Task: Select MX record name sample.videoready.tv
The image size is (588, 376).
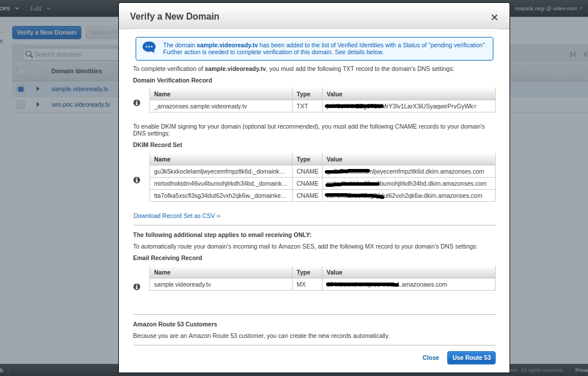Action: pyautogui.click(x=221, y=284)
